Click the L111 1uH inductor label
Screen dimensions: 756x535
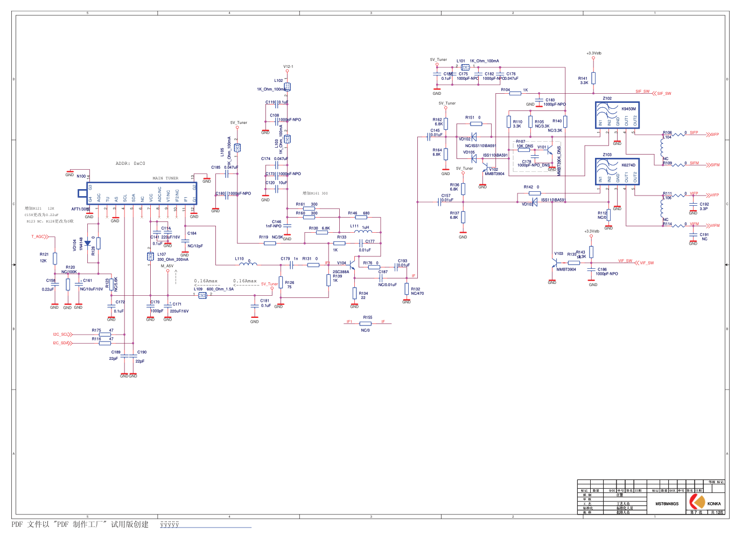360,227
